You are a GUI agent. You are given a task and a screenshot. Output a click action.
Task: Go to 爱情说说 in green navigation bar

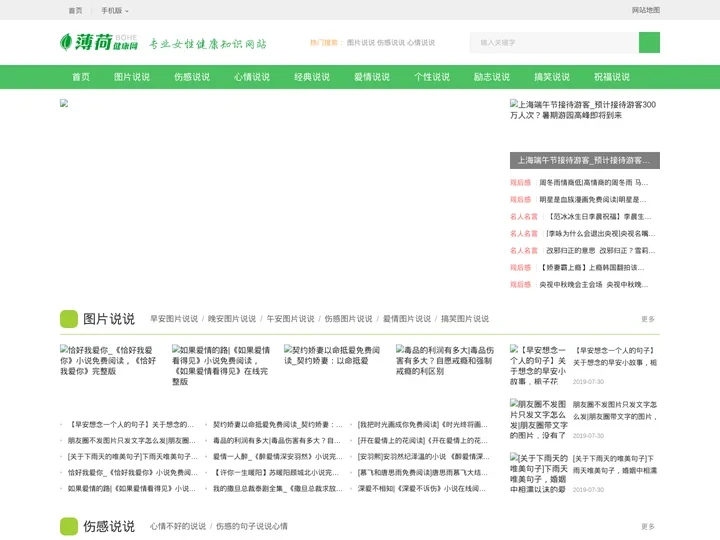(372, 77)
